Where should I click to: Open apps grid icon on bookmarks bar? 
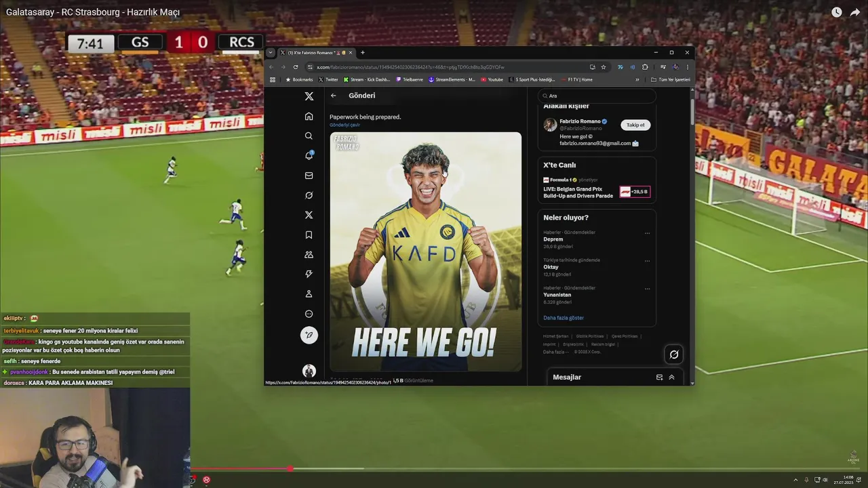pos(273,79)
